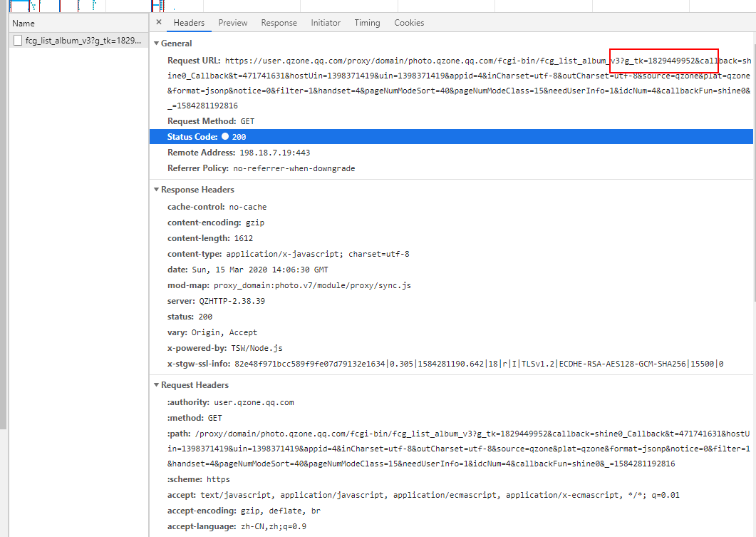
Task: Switch to the Response tab
Action: point(279,22)
